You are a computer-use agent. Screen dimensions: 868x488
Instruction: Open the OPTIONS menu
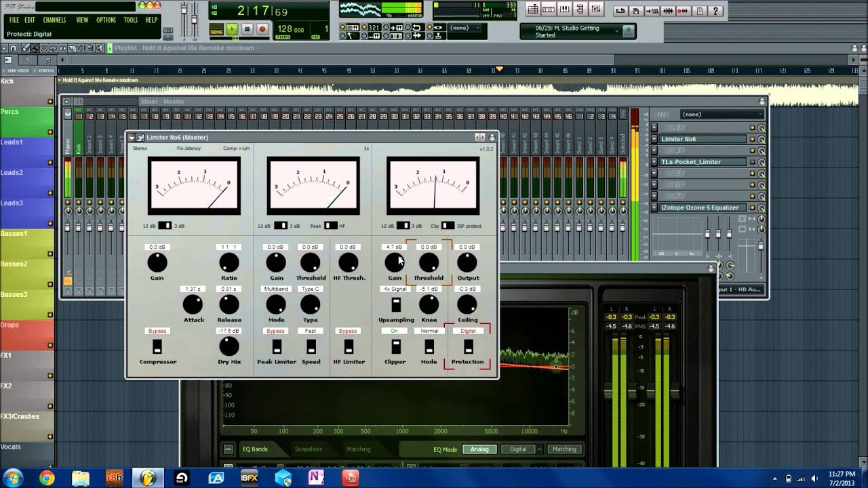[106, 20]
